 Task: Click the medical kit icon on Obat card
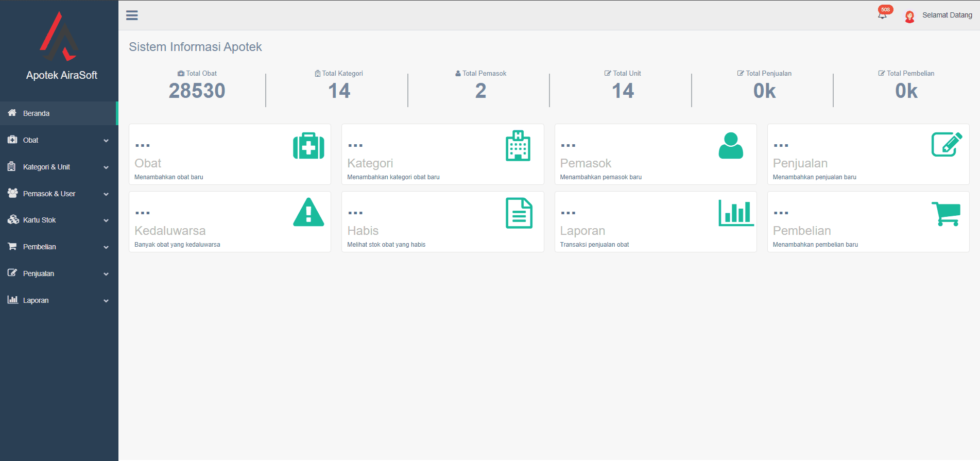[x=308, y=146]
